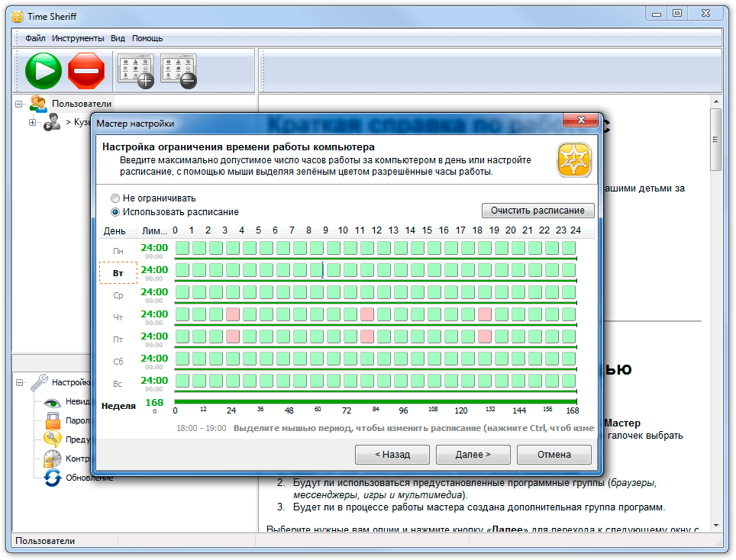Select the Куз... user account icon
This screenshot has height=560, width=736.
52,122
